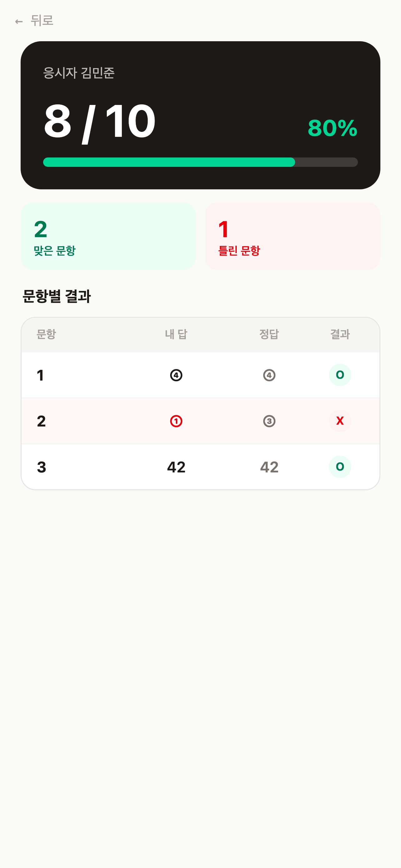Click the red X result badge for question 2
The width and height of the screenshot is (401, 868).
(x=340, y=421)
